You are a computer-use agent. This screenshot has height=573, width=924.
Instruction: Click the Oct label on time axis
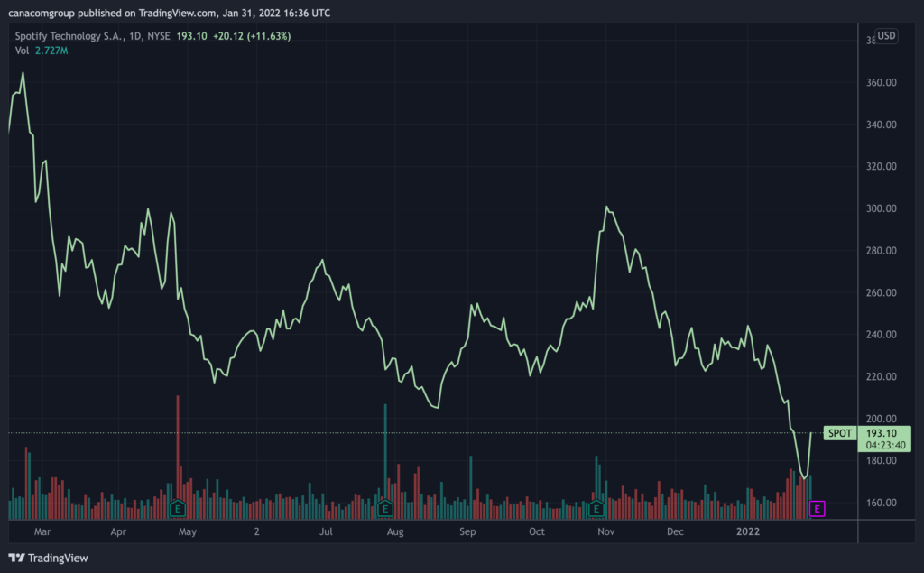[537, 531]
